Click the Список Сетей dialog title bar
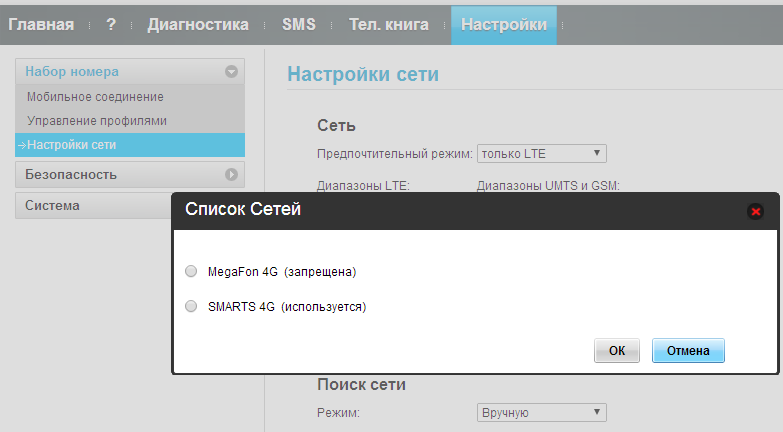783x432 pixels. pos(450,210)
